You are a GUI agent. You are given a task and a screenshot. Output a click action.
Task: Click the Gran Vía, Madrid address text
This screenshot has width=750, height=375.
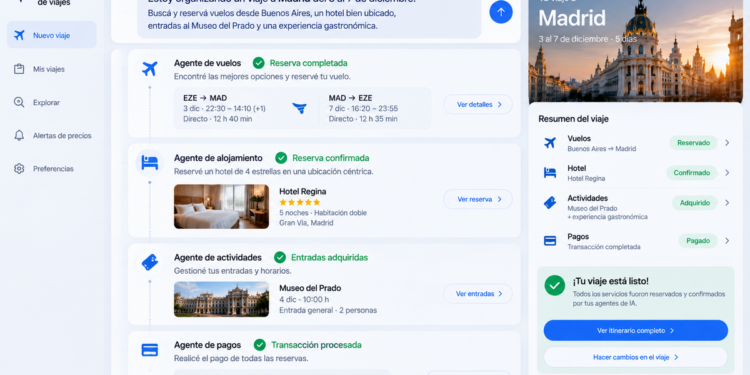coord(306,223)
